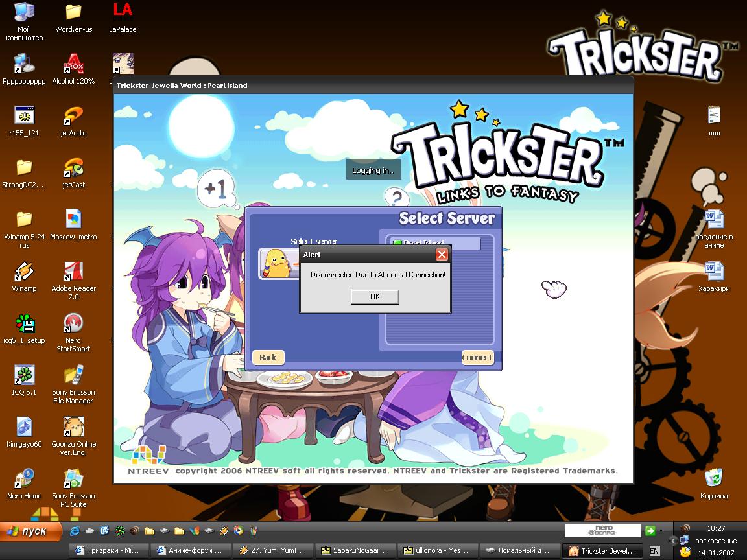Screen dimensions: 747x560
Task: Switch to the ullionora message window
Action: point(438,550)
